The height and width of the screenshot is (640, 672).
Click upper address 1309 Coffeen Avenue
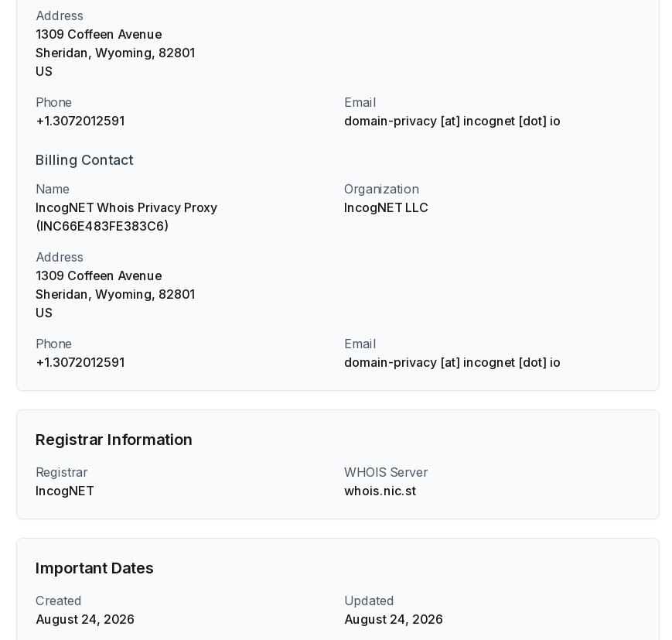[98, 34]
